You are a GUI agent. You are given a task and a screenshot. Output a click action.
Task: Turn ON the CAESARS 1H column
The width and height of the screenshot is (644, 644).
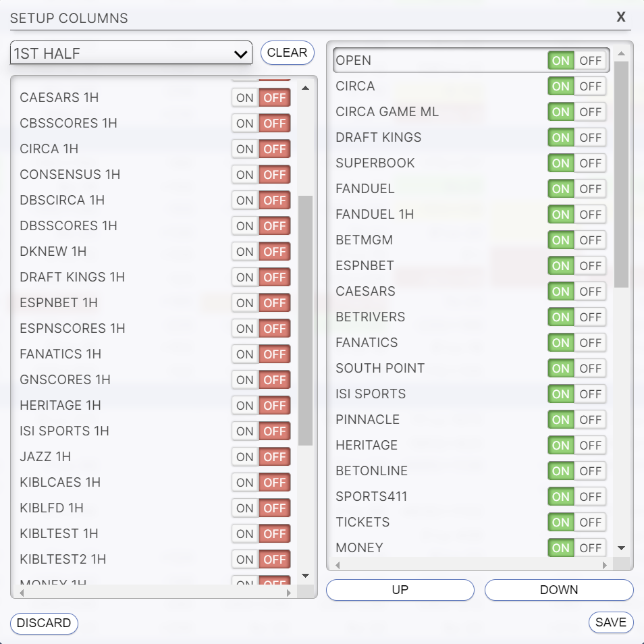coord(245,98)
